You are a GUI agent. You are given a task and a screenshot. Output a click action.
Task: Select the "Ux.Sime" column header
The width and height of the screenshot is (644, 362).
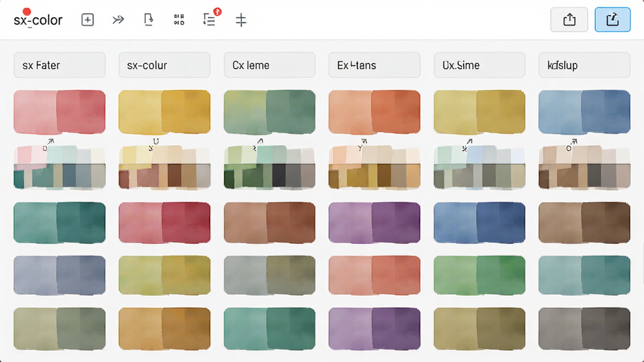(x=479, y=65)
